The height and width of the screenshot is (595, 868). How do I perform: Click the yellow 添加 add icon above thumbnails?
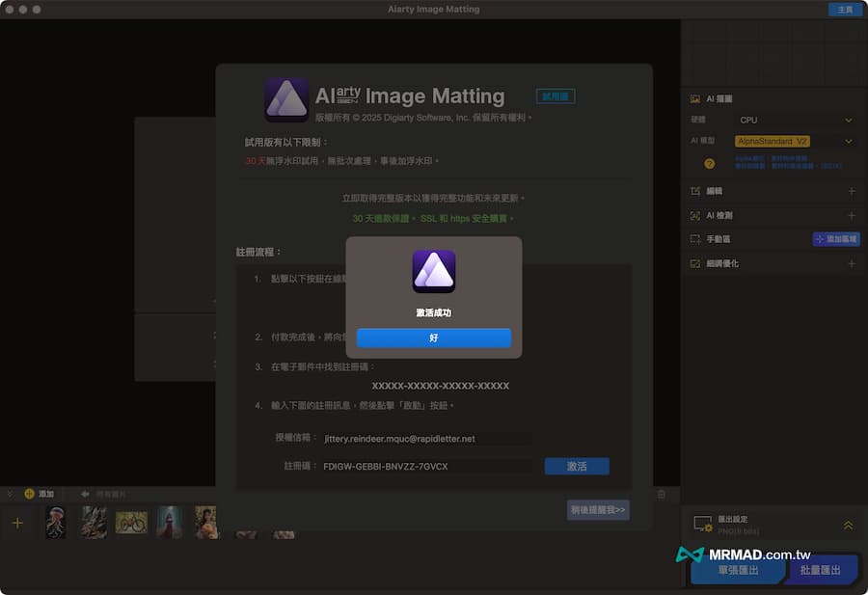point(28,494)
